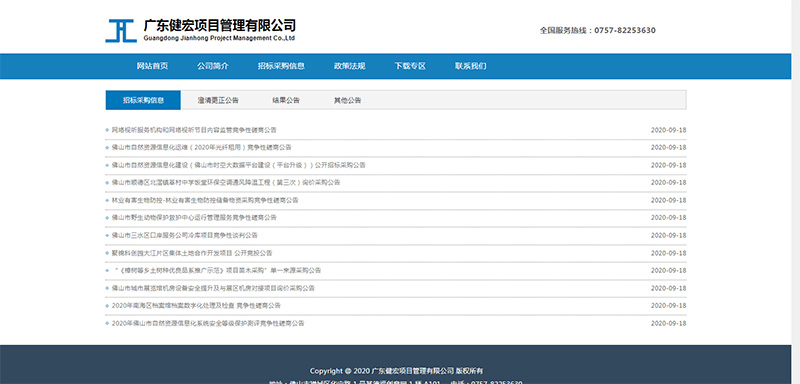This screenshot has height=384, width=800.
Task: Open 网站首页 in the navigation bar
Action: pos(152,66)
